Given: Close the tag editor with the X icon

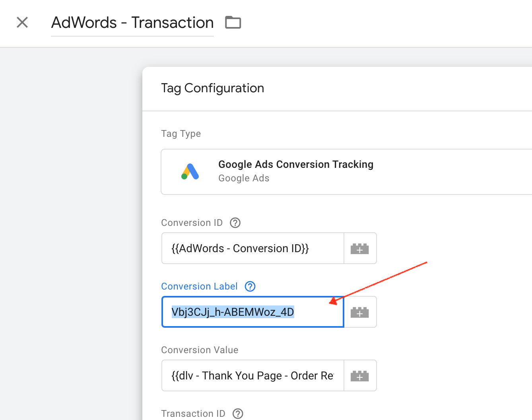Looking at the screenshot, I should point(22,22).
